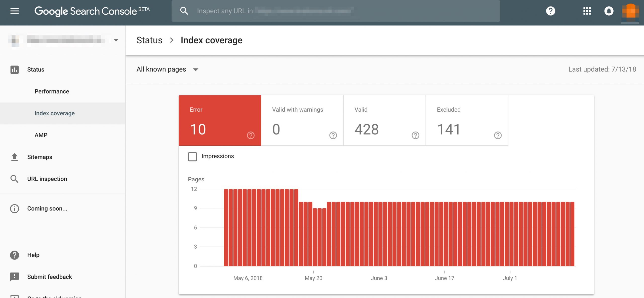644x298 pixels.
Task: Open the user account avatar
Action: [x=630, y=12]
